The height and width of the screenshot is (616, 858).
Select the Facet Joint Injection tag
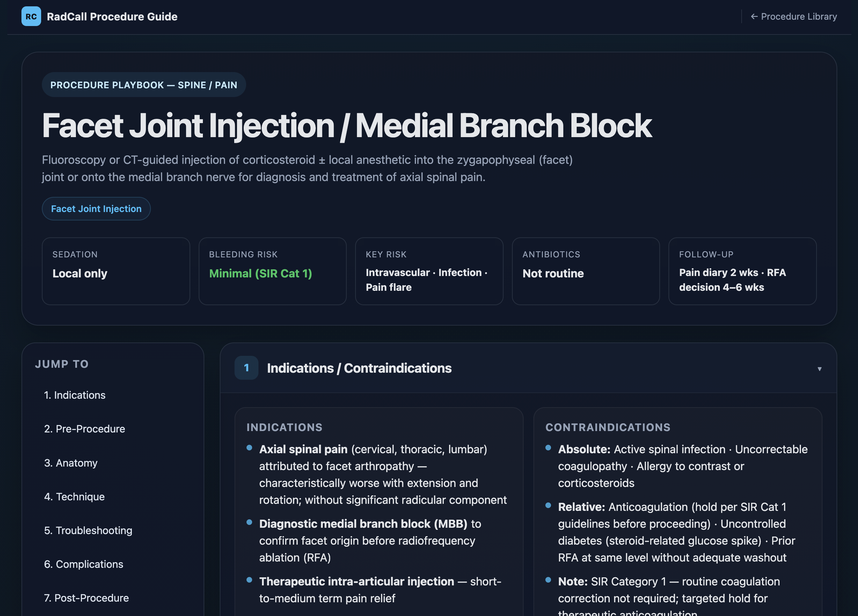coord(96,208)
